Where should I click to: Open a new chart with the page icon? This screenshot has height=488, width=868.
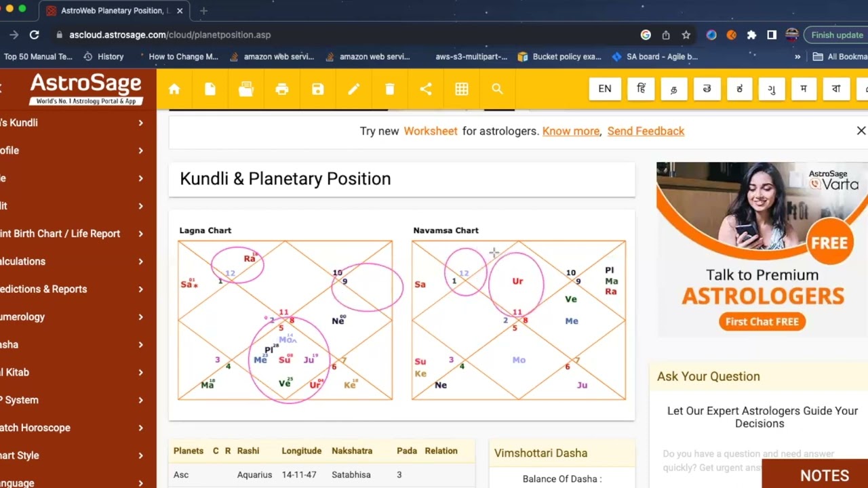[x=210, y=89]
